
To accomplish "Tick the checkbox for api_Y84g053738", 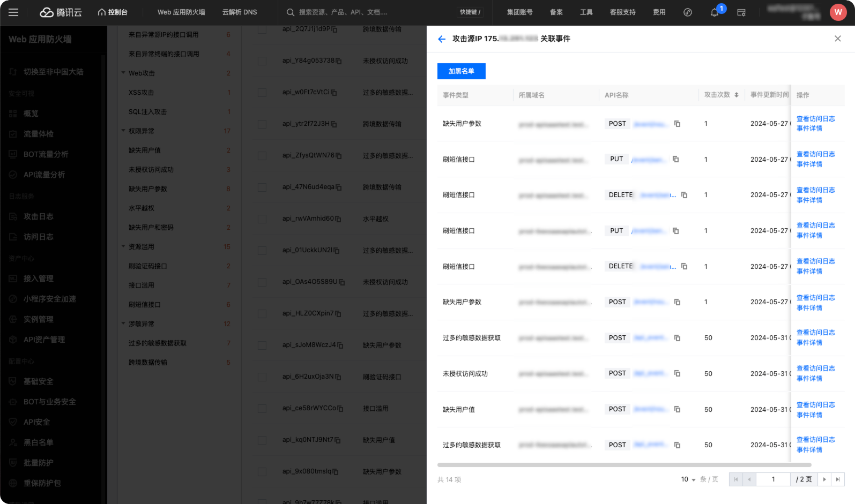I will pyautogui.click(x=262, y=61).
